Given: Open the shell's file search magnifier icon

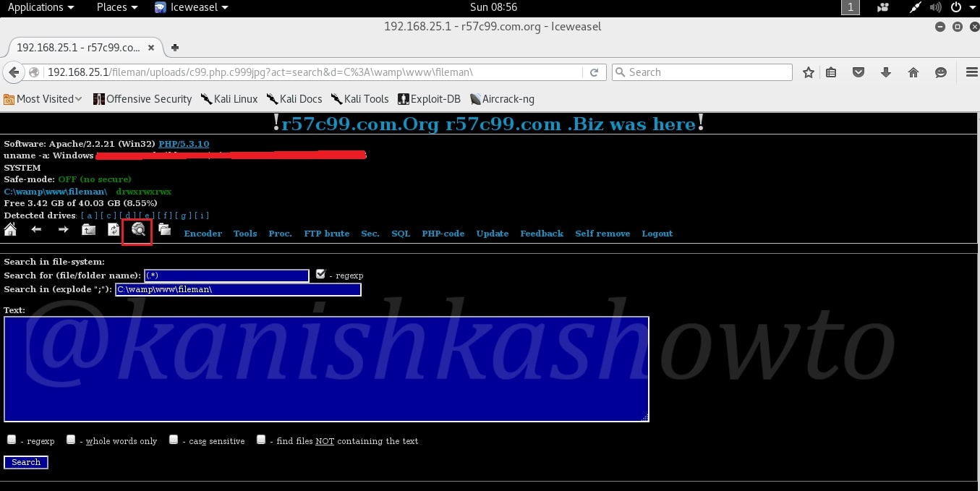Looking at the screenshot, I should coord(137,231).
